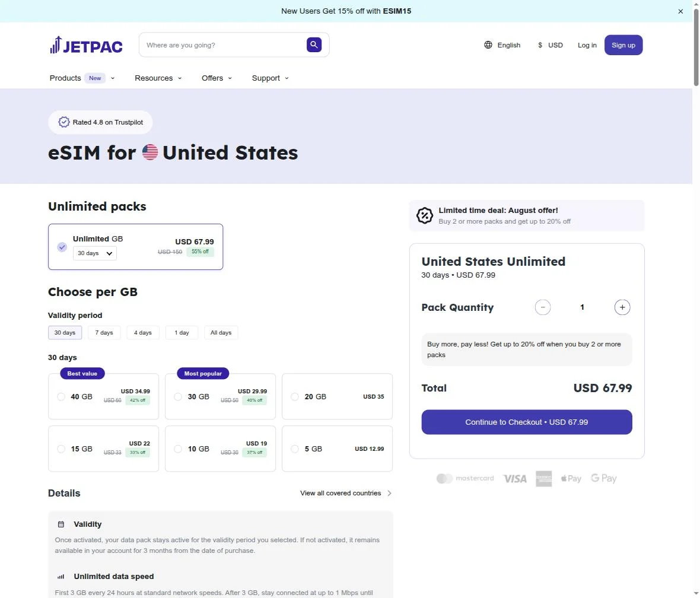Click the 42% off discount tag
The width and height of the screenshot is (700, 598).
click(138, 400)
